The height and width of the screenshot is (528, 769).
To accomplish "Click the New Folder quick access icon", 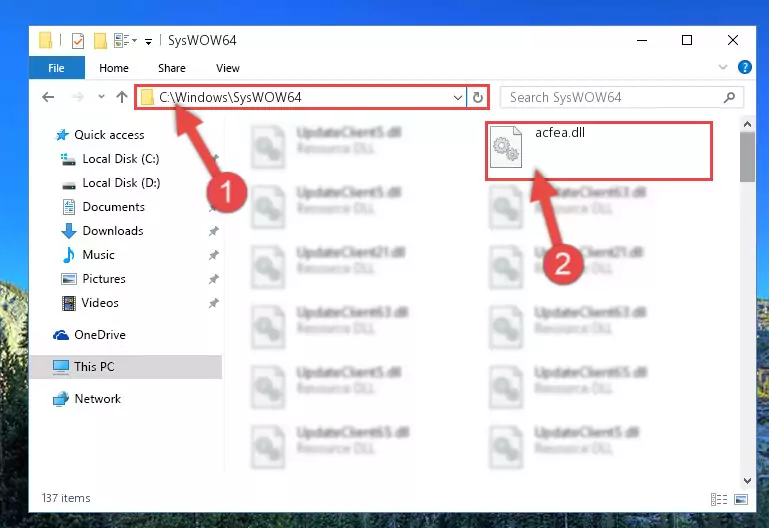I will click(x=100, y=41).
